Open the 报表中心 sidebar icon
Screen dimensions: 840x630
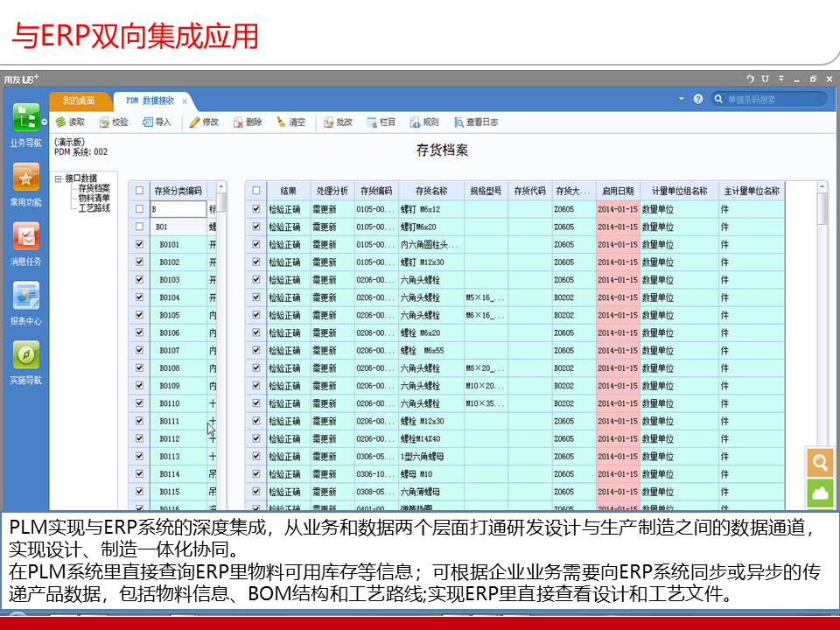coord(25,295)
